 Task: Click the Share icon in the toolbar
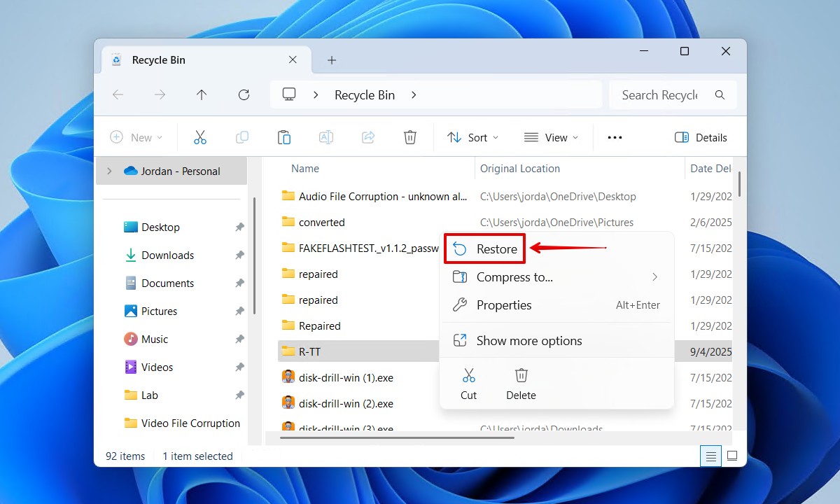(368, 136)
